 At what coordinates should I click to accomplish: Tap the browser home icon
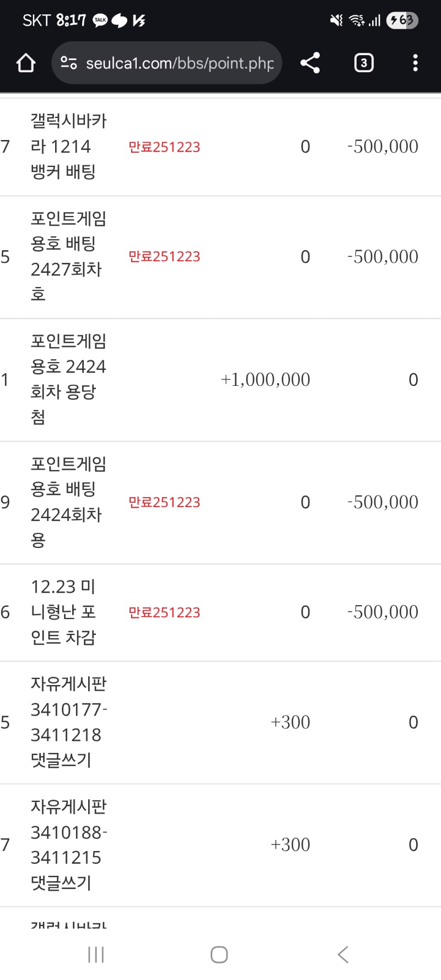[x=26, y=63]
